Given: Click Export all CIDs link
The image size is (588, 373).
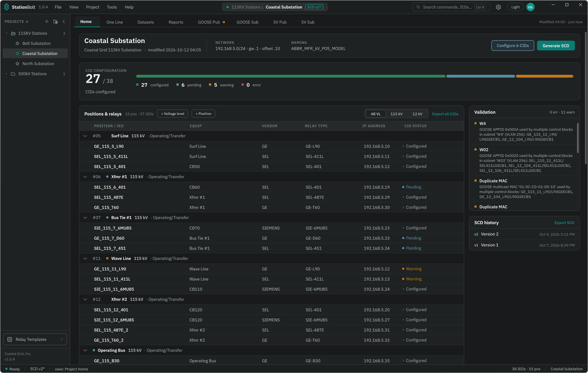Looking at the screenshot, I should click(445, 114).
